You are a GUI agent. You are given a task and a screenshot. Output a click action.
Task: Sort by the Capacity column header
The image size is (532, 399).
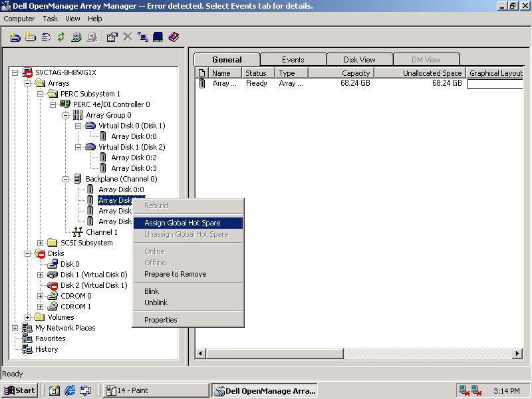coord(341,73)
